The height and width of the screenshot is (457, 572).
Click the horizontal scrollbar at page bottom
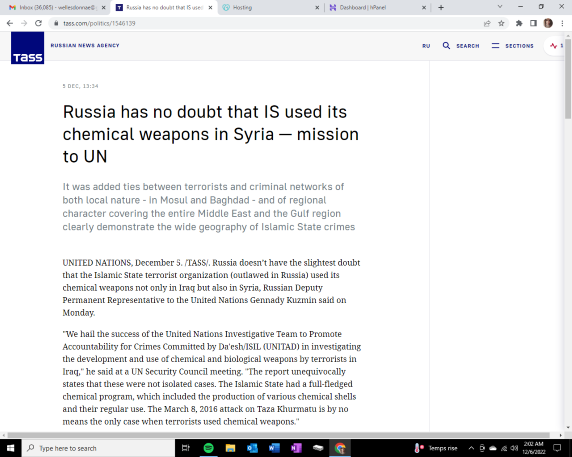278,435
